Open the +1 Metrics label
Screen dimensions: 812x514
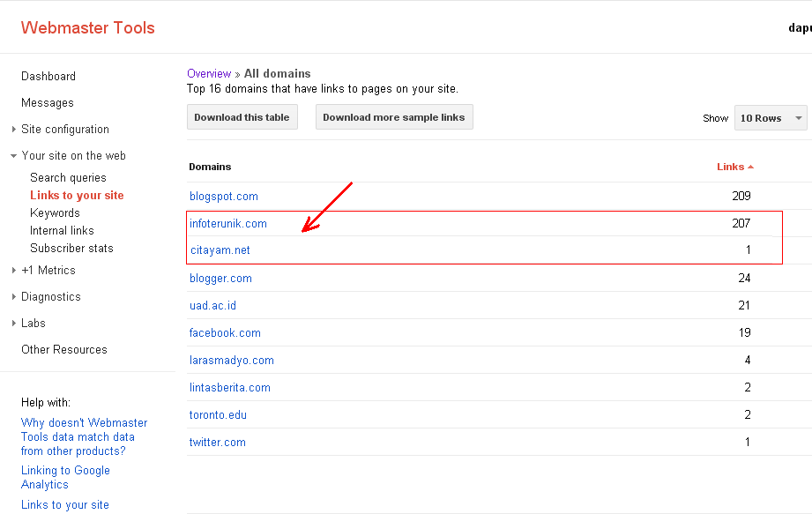pos(48,270)
